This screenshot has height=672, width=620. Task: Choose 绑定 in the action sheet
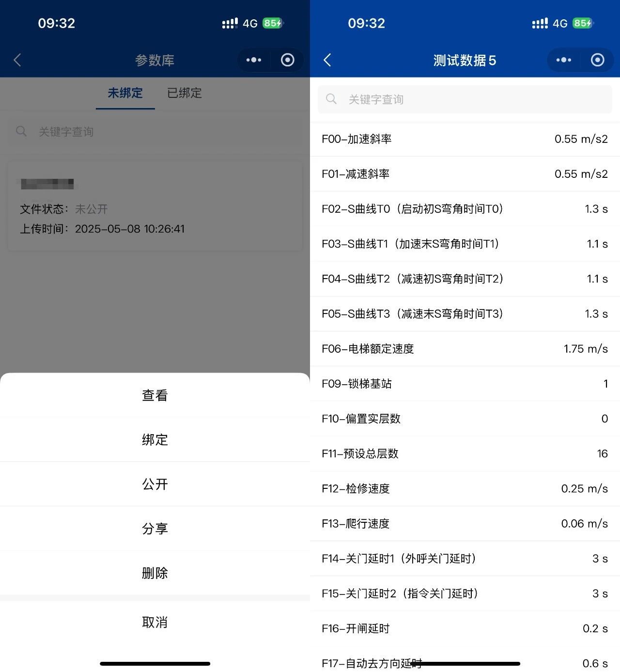pos(155,440)
